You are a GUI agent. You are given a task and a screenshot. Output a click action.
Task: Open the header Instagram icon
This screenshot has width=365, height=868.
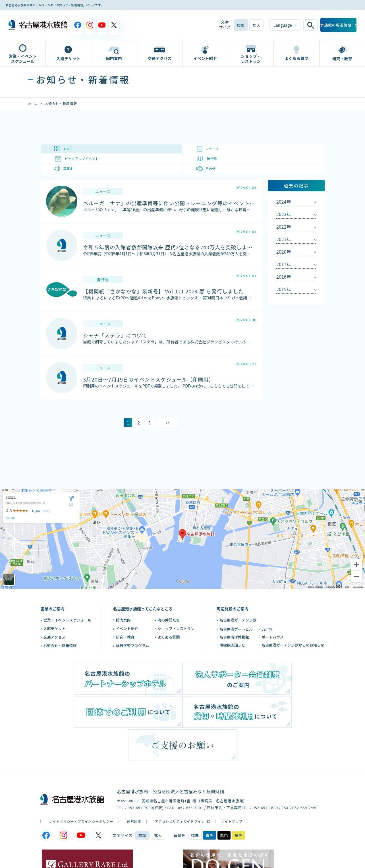(x=90, y=25)
